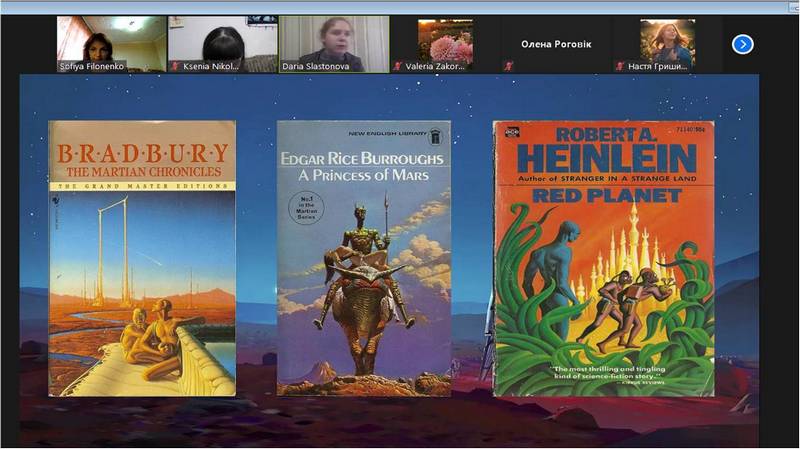Click the 'Daria Slastonova' name label
The width and height of the screenshot is (800, 449).
point(316,66)
